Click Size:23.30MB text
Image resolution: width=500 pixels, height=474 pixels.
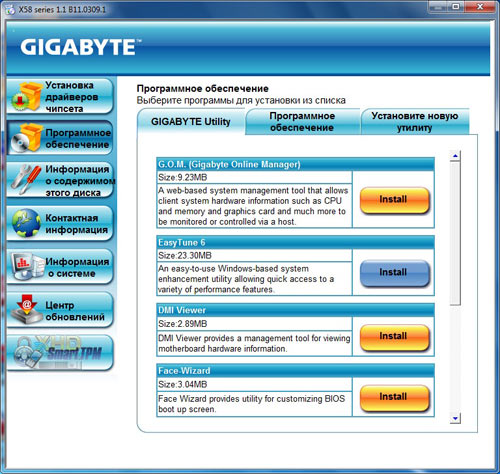coord(185,256)
